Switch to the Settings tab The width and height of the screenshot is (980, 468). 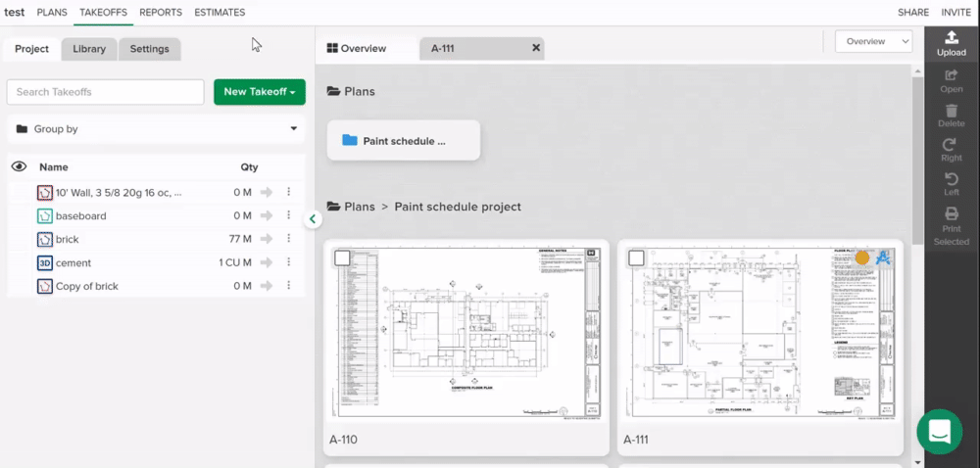click(149, 49)
